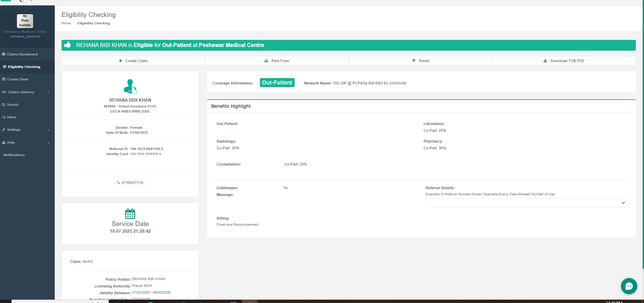Select Notifications in the sidebar

[x=14, y=155]
